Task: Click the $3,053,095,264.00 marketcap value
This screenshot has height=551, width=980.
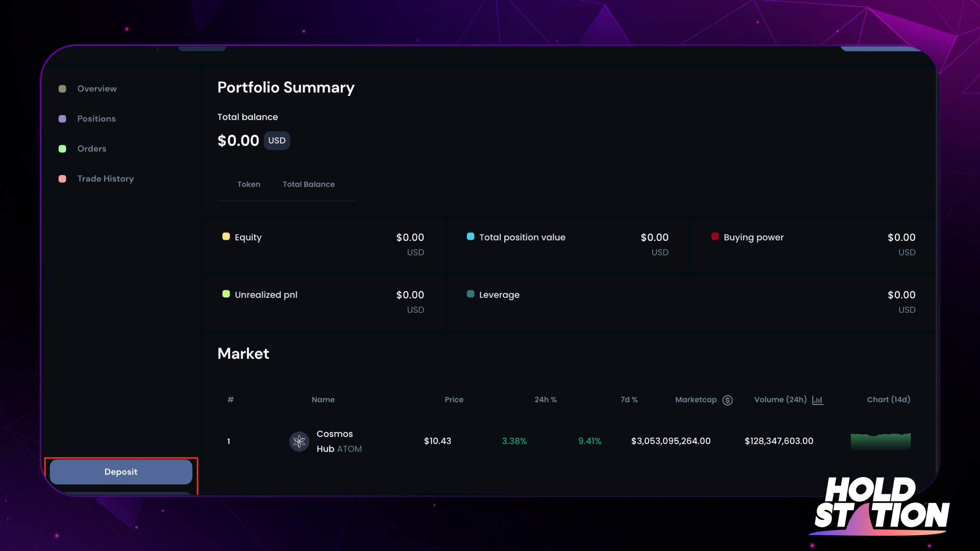Action: point(671,441)
